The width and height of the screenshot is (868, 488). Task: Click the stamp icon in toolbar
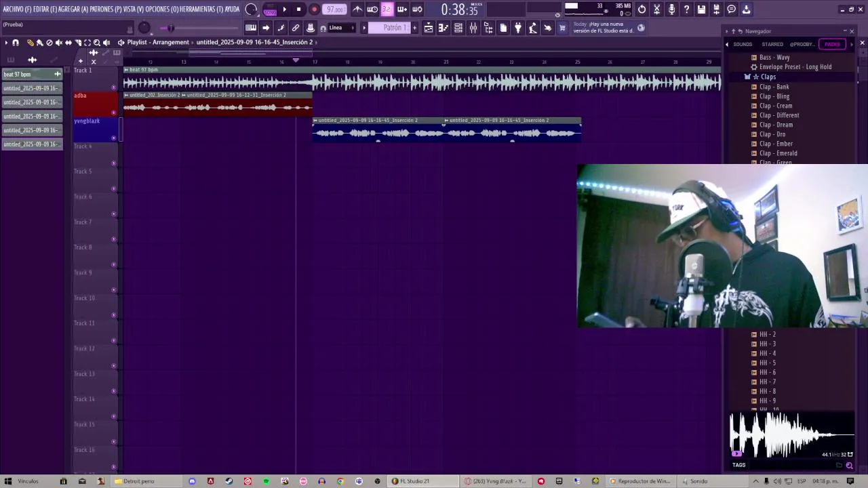pos(311,28)
